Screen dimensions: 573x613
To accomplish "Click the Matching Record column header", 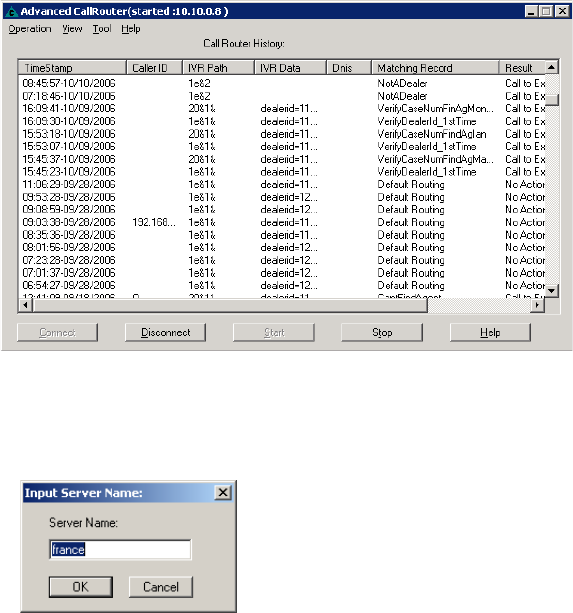I will coord(435,68).
